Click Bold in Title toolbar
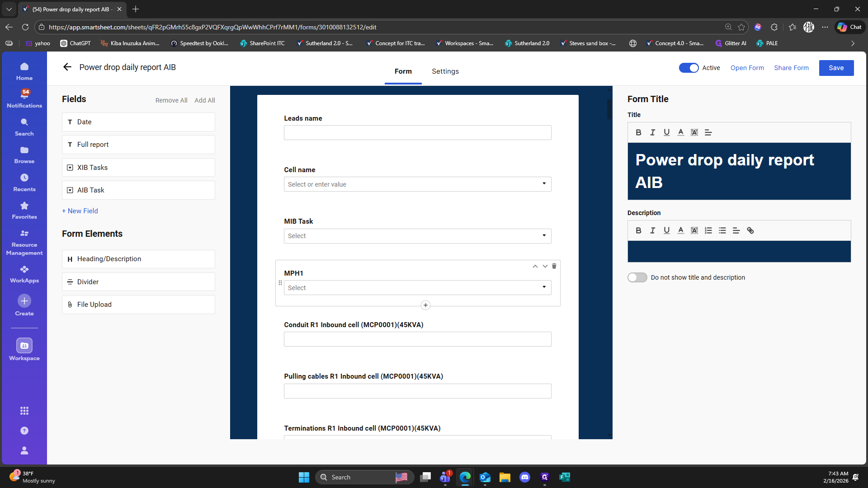Screen dimensions: 868x488 coord(638,132)
